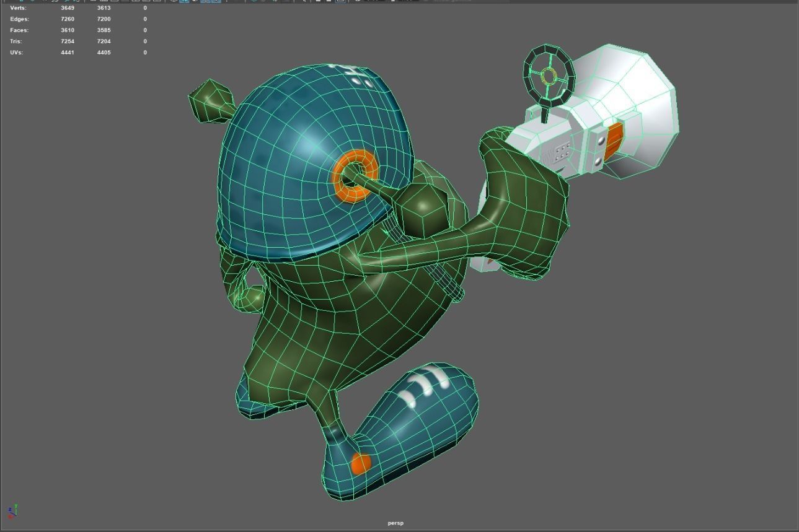Click the 'UVs:' heads-up label
799x532 pixels.
(x=17, y=53)
